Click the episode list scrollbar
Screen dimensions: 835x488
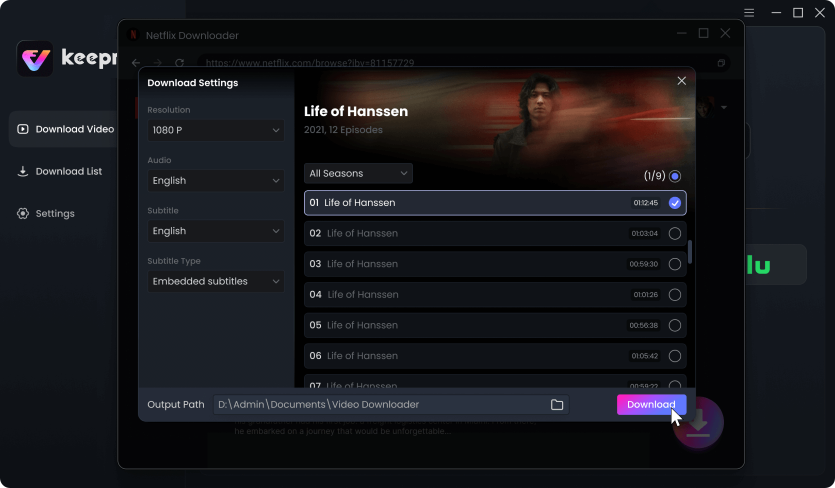tap(690, 252)
